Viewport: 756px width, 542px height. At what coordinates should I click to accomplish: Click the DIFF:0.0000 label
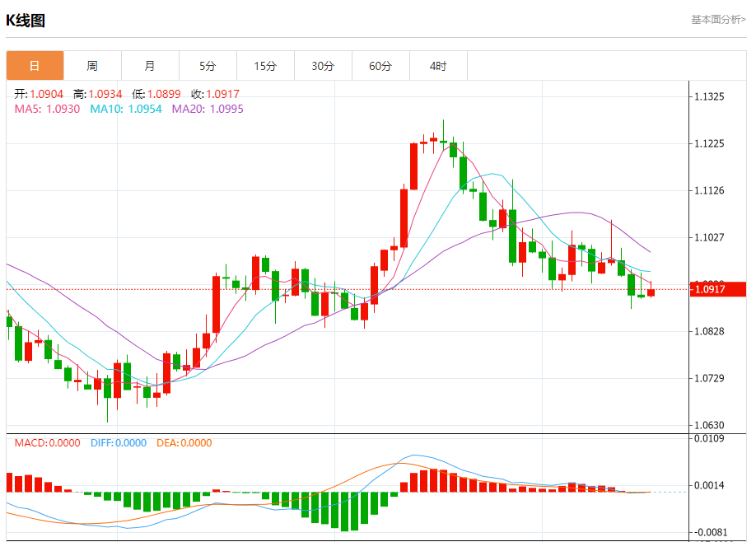[119, 442]
